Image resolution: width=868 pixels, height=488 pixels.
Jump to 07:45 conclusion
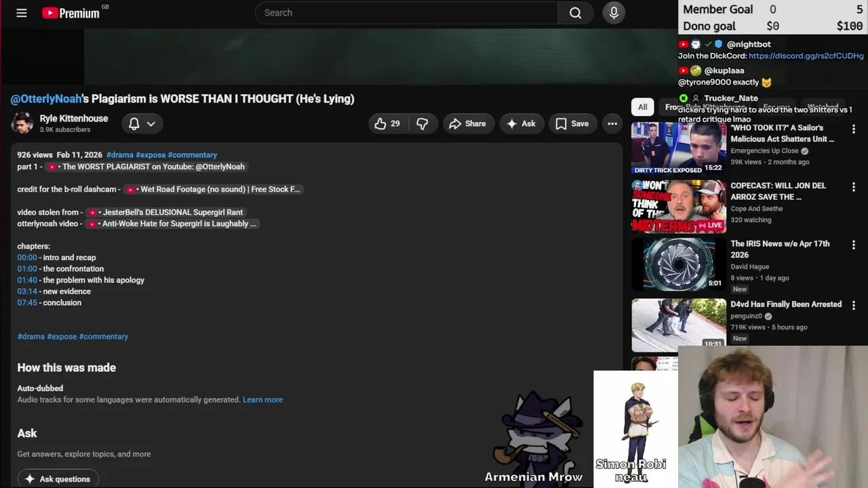[x=27, y=303]
